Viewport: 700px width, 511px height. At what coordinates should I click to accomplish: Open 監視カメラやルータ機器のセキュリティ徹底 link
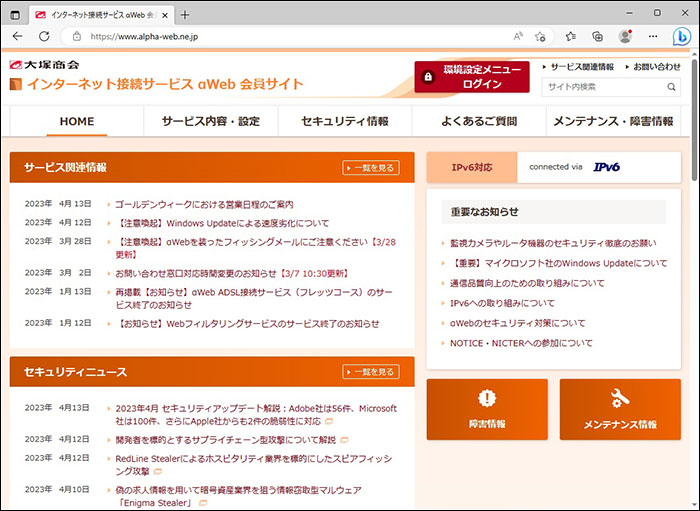coord(553,243)
